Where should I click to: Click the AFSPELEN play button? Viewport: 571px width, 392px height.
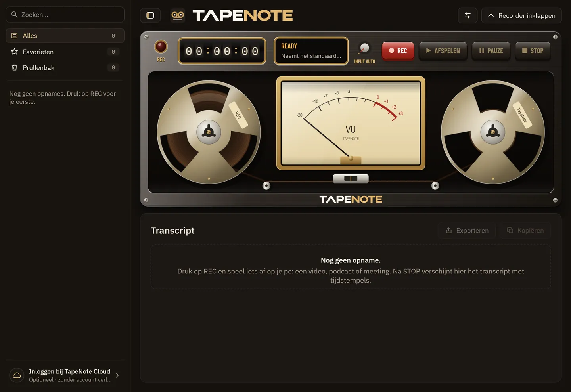pos(443,51)
